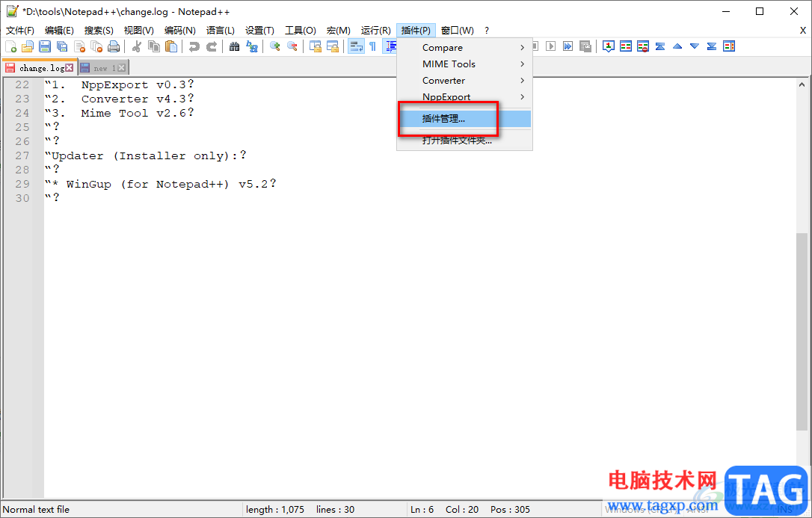Switch to the new 1 tab

coord(105,68)
